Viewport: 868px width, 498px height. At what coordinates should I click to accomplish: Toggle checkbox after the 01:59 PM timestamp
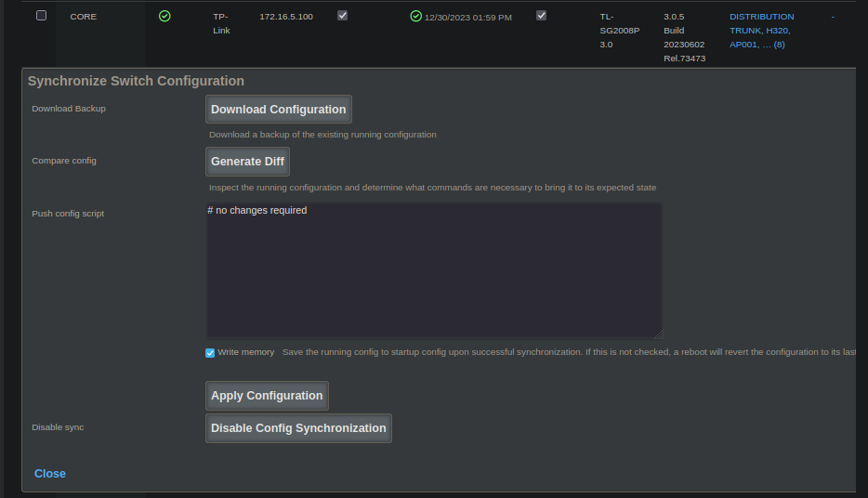coord(542,16)
